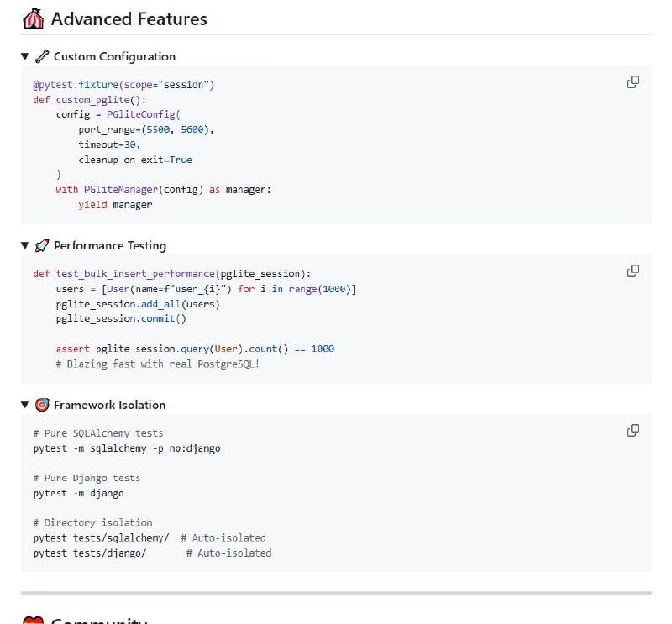The image size is (672, 624).
Task: Copy the Performance Testing code block
Action: [633, 271]
